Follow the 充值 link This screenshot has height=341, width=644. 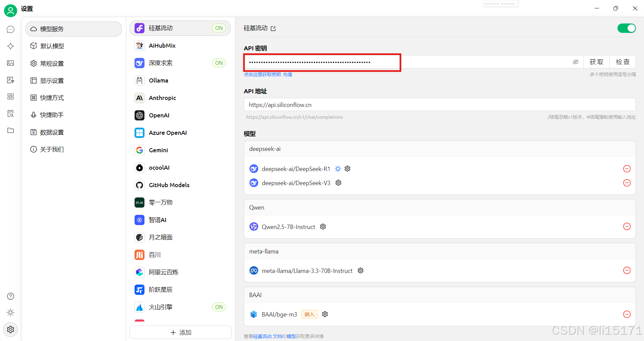click(x=287, y=74)
